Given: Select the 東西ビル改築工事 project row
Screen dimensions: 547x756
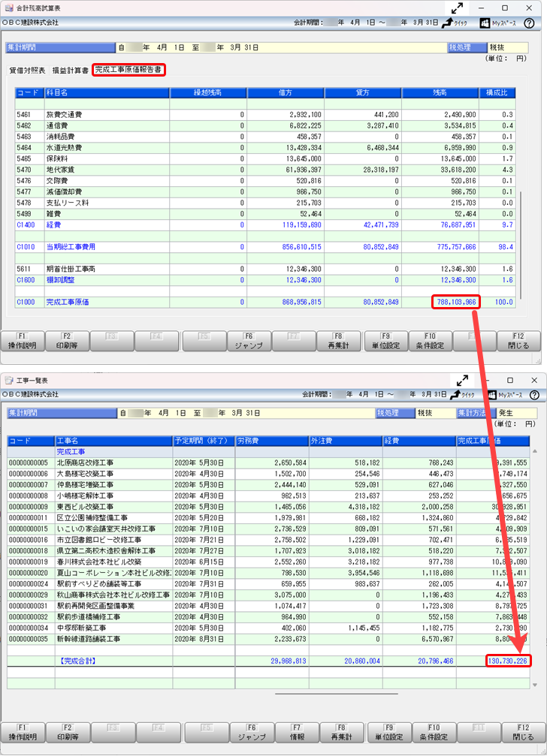Looking at the screenshot, I should [268, 508].
